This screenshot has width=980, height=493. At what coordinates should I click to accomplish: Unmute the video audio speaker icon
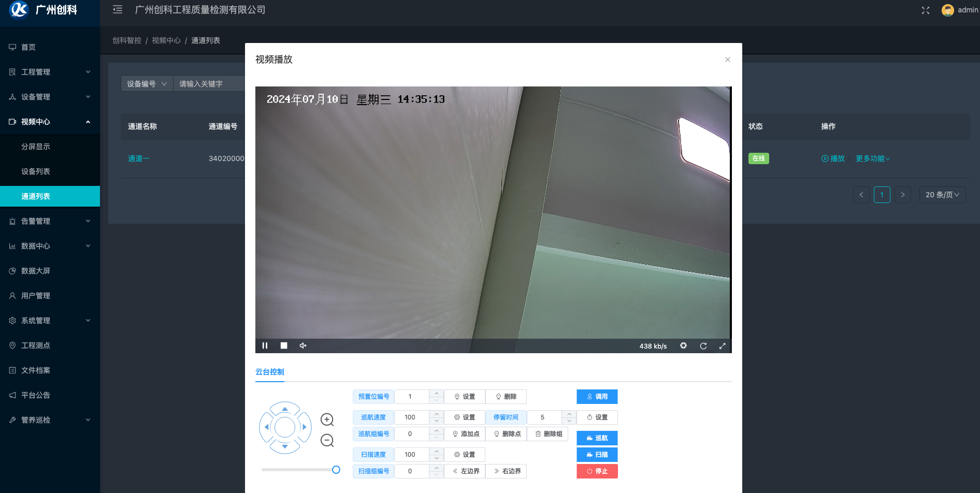[303, 345]
